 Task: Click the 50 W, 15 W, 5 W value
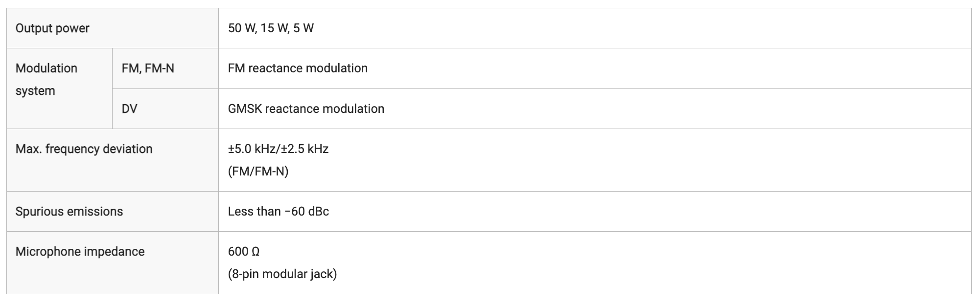tap(271, 28)
